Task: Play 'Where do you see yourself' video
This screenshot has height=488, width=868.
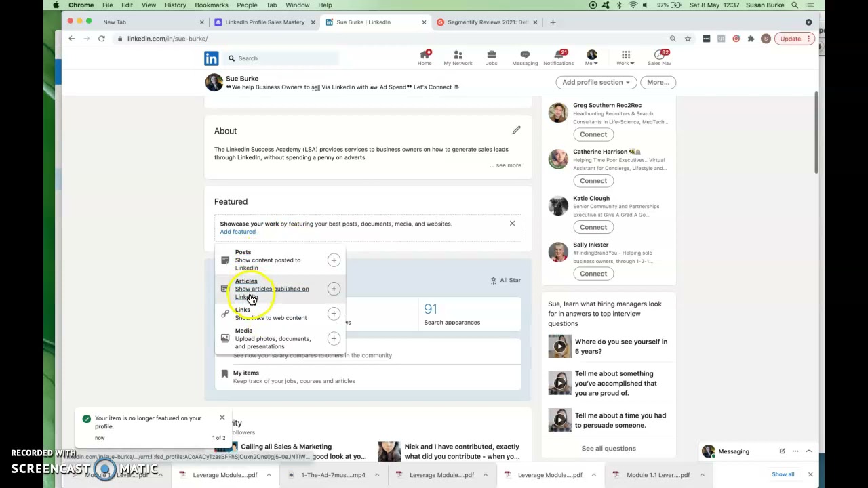Action: coord(559,346)
